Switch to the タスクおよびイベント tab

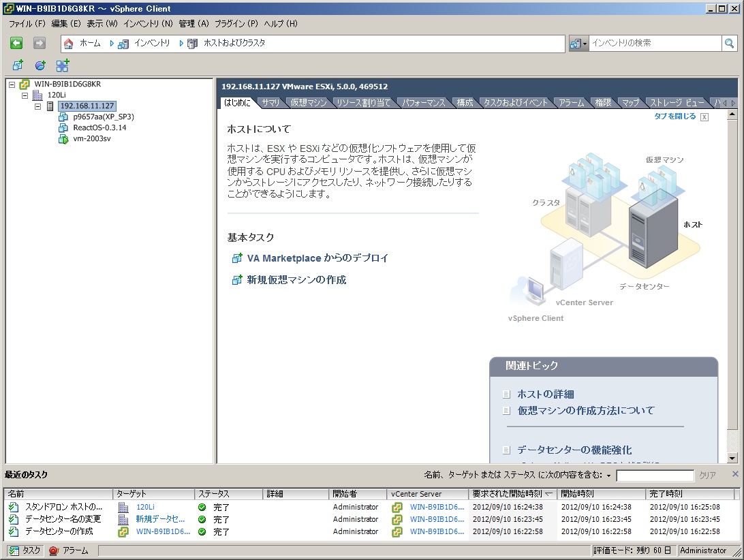point(515,102)
